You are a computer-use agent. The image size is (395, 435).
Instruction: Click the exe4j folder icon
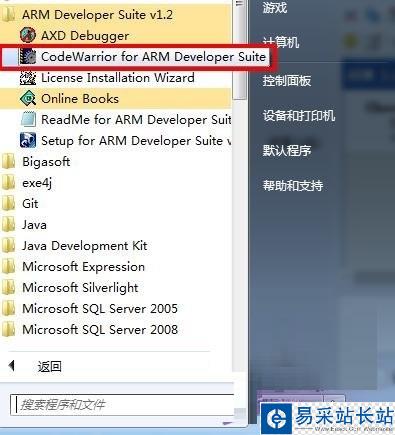(8, 183)
